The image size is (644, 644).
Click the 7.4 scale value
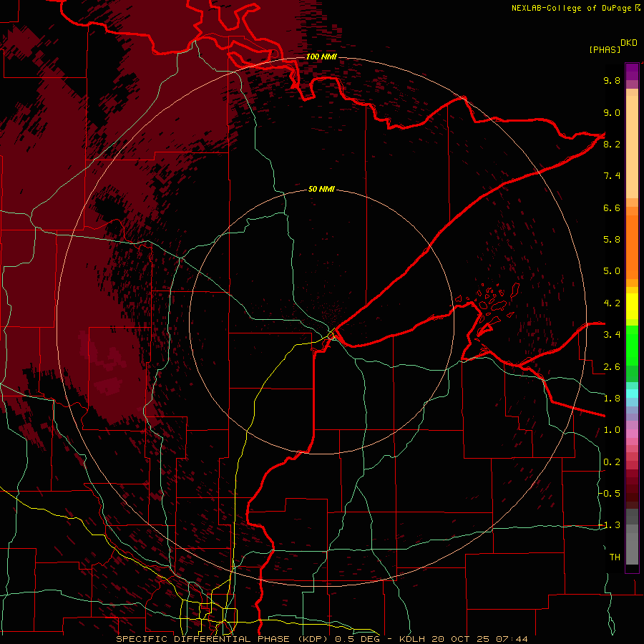click(612, 176)
